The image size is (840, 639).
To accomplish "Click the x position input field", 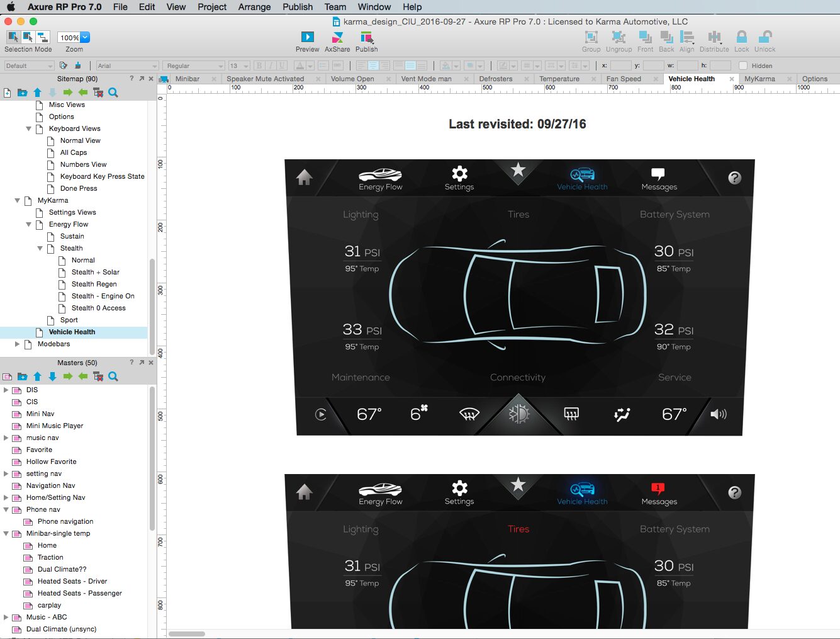I will pyautogui.click(x=620, y=65).
